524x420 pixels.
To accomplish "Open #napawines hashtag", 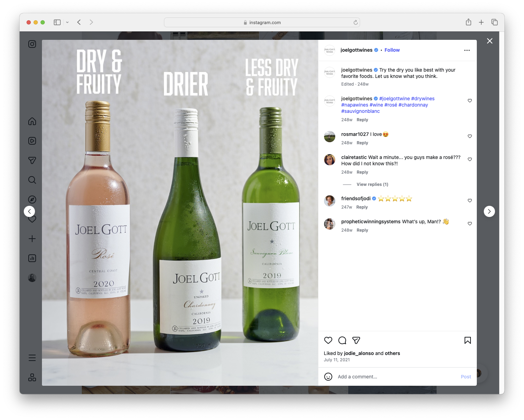I will tap(354, 105).
